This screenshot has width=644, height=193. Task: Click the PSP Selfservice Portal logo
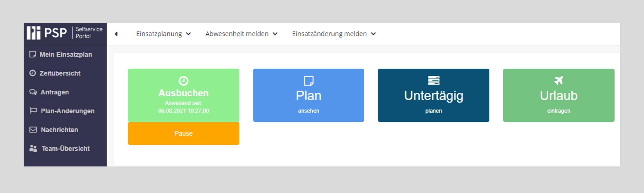[65, 33]
